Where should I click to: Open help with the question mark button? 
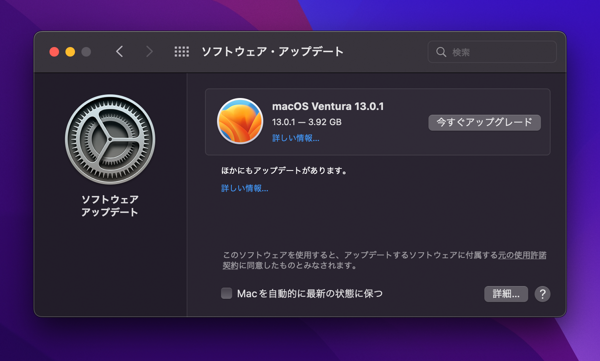tap(542, 294)
